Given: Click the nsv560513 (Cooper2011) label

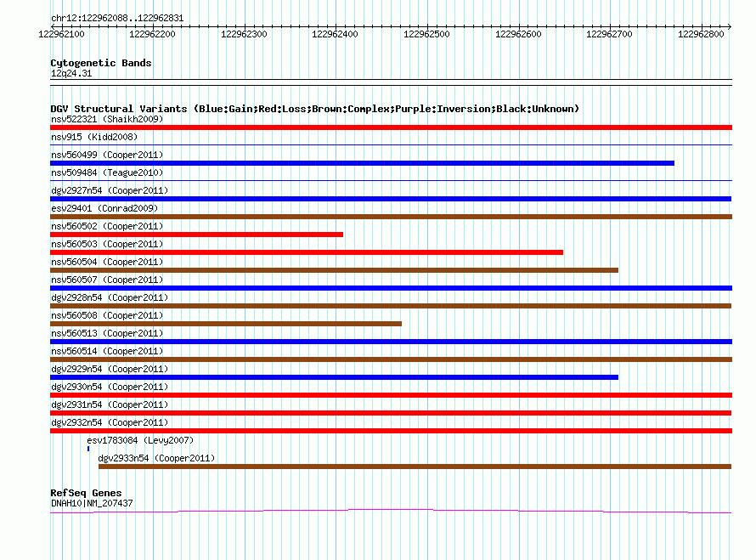Looking at the screenshot, I should coord(107,333).
